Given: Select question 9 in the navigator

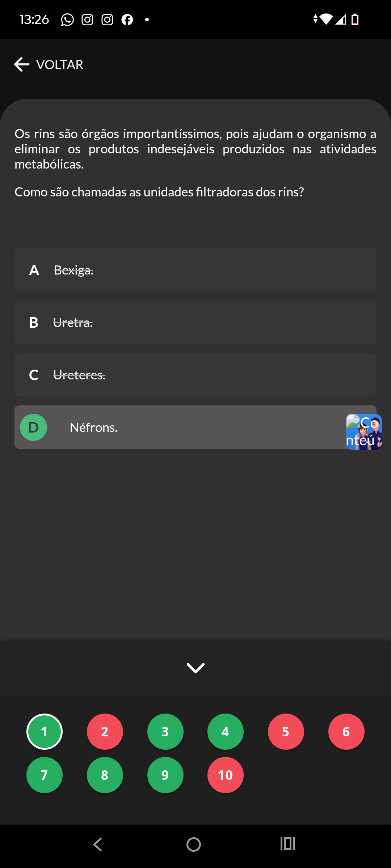Looking at the screenshot, I should point(165,775).
